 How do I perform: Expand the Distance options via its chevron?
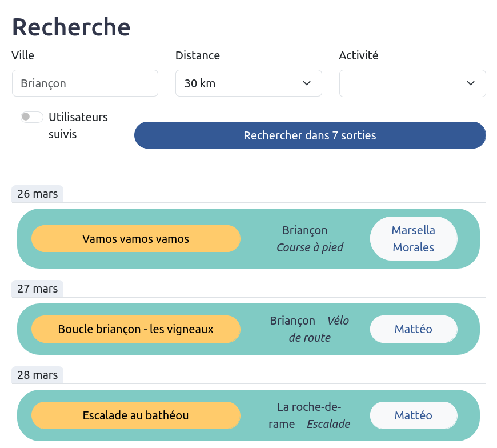[306, 83]
